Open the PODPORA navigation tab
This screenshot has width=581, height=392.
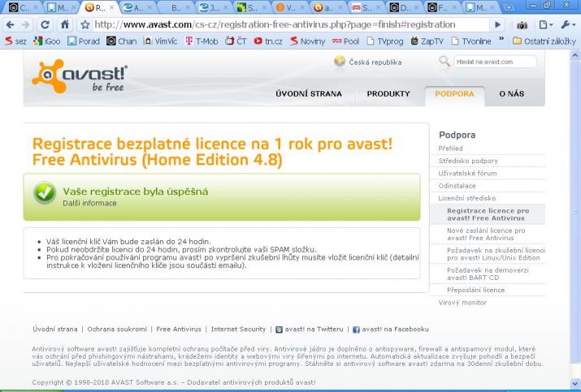click(454, 93)
